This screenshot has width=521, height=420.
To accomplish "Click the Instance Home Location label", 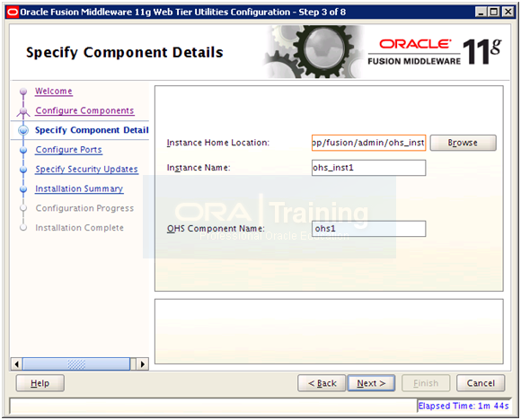I will pyautogui.click(x=218, y=143).
